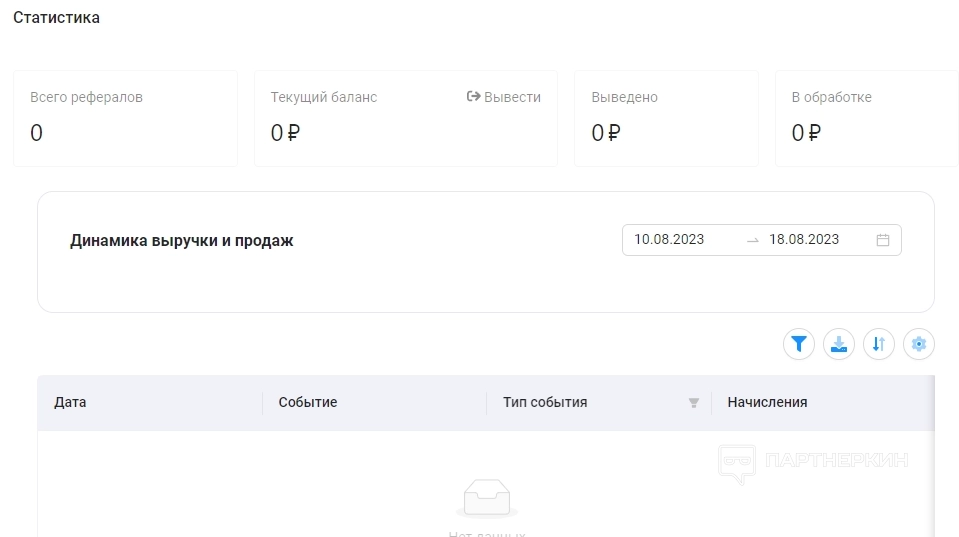This screenshot has width=959, height=537.
Task: Click the Текущий баланс label
Action: (x=324, y=97)
